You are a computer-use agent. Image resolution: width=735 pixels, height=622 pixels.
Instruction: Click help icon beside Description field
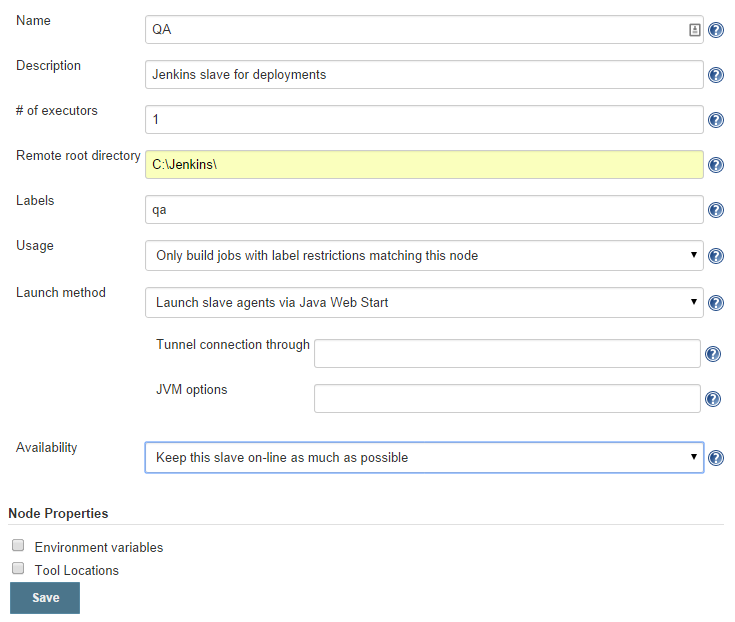[716, 75]
